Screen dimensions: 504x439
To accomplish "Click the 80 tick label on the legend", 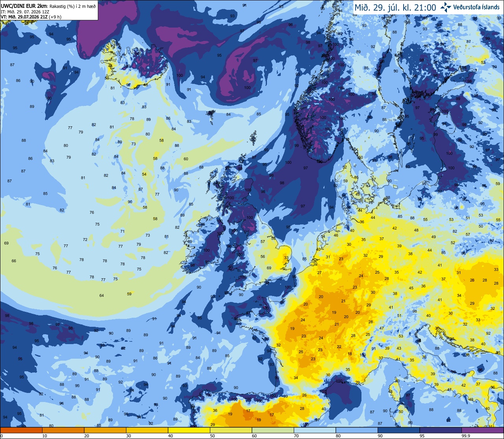I will click(x=338, y=436).
